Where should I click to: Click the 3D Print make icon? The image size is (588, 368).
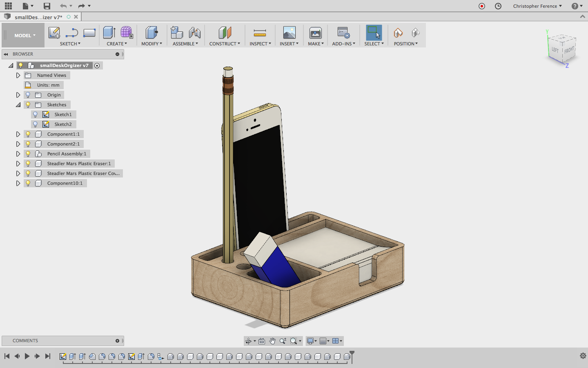click(x=315, y=33)
